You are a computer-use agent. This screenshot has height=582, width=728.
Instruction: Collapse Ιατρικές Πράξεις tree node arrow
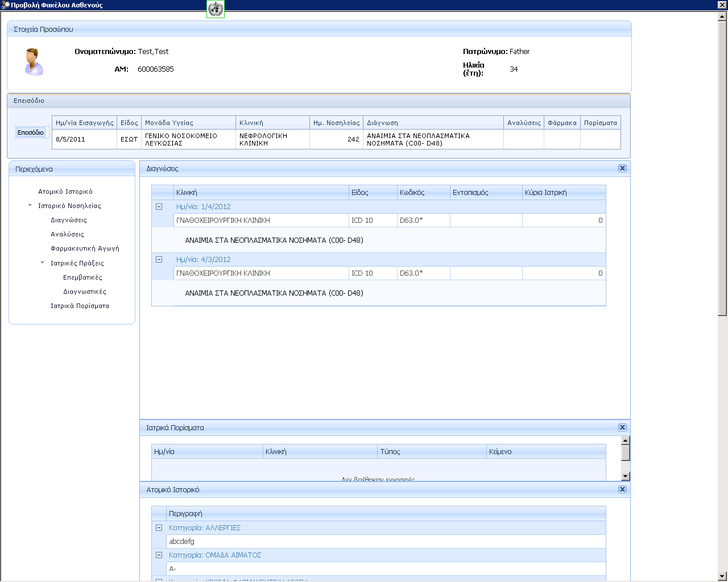point(43,263)
